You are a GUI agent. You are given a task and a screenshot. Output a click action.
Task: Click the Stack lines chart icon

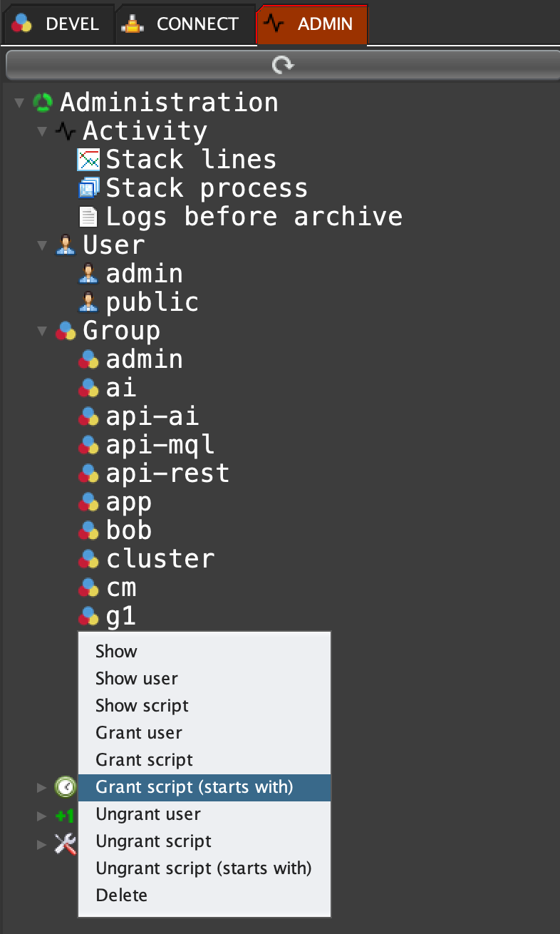[x=88, y=160]
